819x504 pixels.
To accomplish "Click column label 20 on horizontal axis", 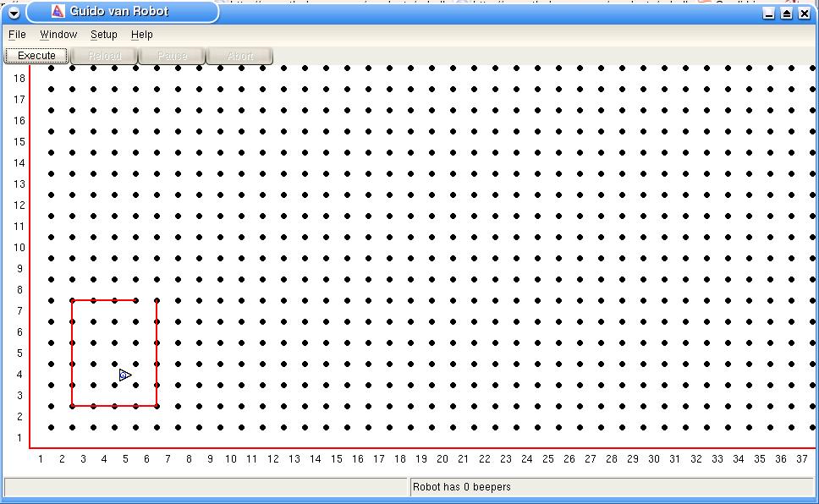I will point(442,458).
